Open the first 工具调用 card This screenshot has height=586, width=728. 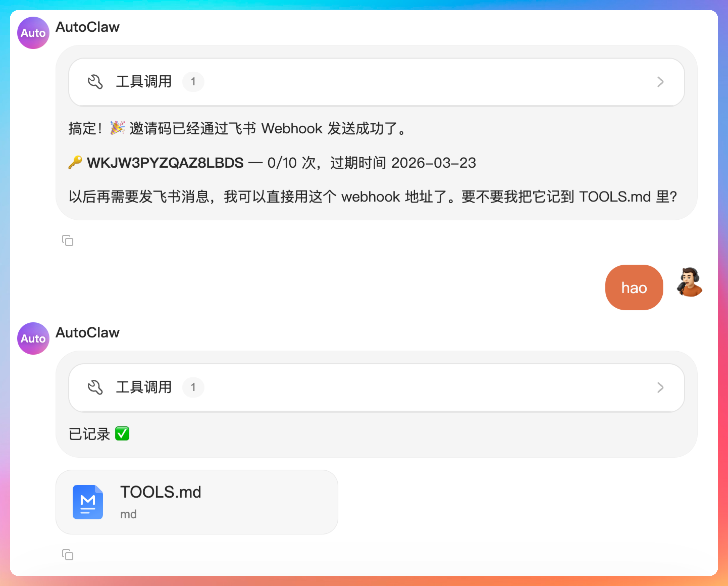click(376, 82)
